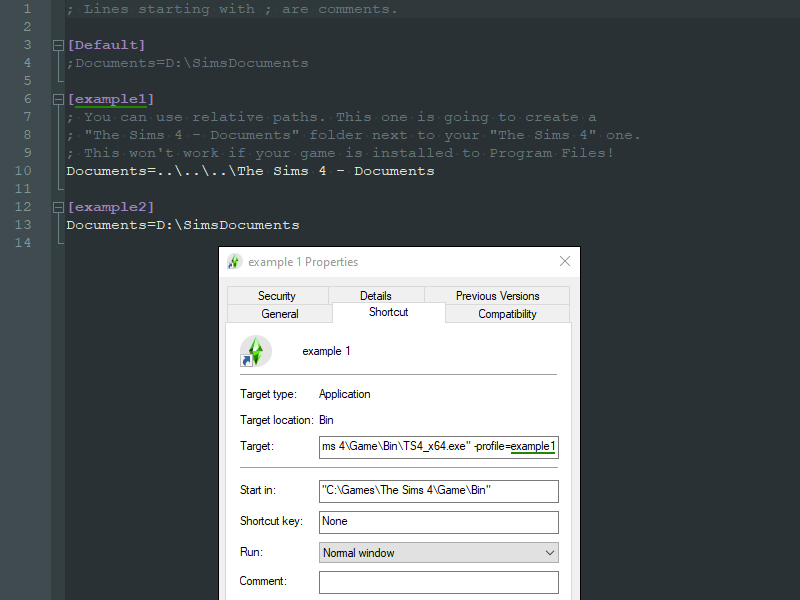Place cursor on [example2] header text

point(111,207)
